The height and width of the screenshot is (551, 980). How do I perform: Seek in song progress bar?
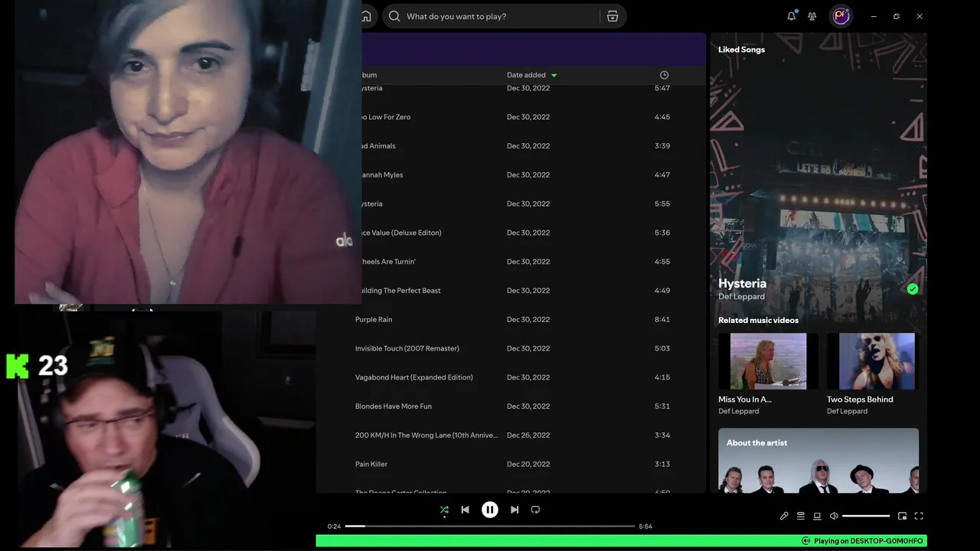[490, 527]
